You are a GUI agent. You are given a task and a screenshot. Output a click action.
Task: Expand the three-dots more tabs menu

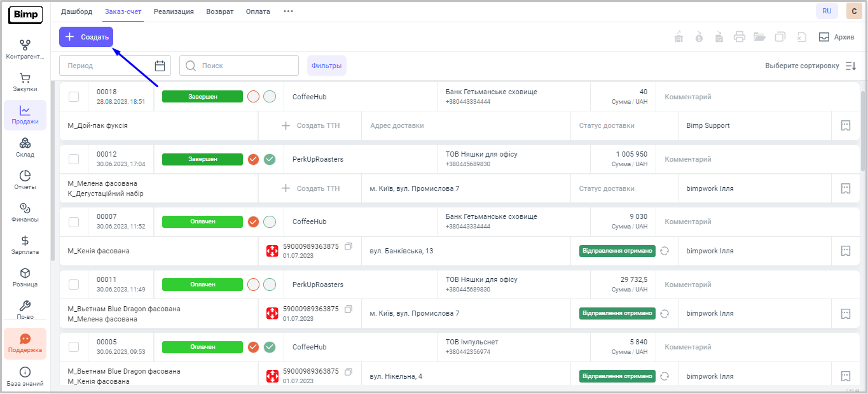(x=288, y=11)
